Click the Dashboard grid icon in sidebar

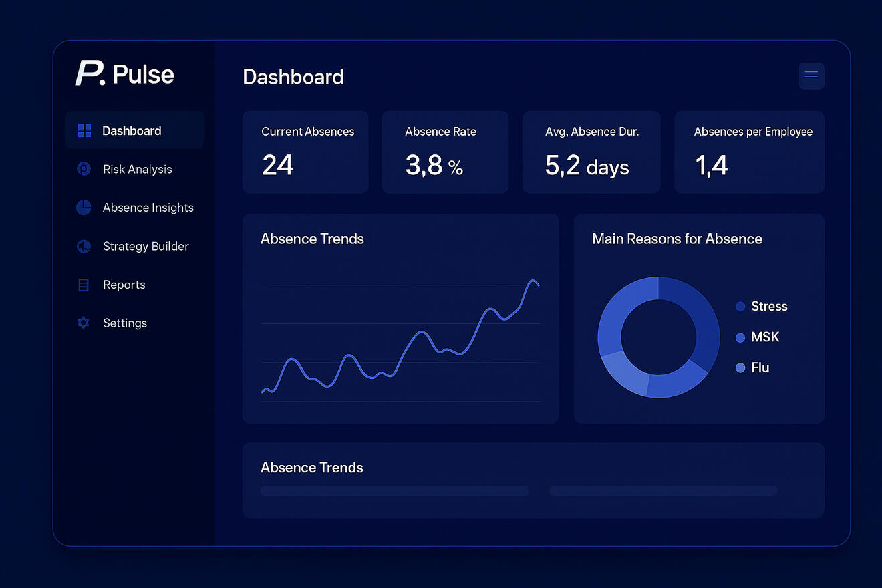point(84,130)
